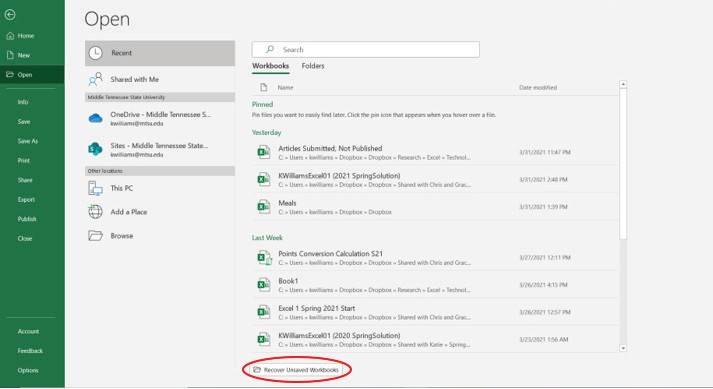Click the scrollbar down arrow
The height and width of the screenshot is (389, 713).
pos(623,348)
